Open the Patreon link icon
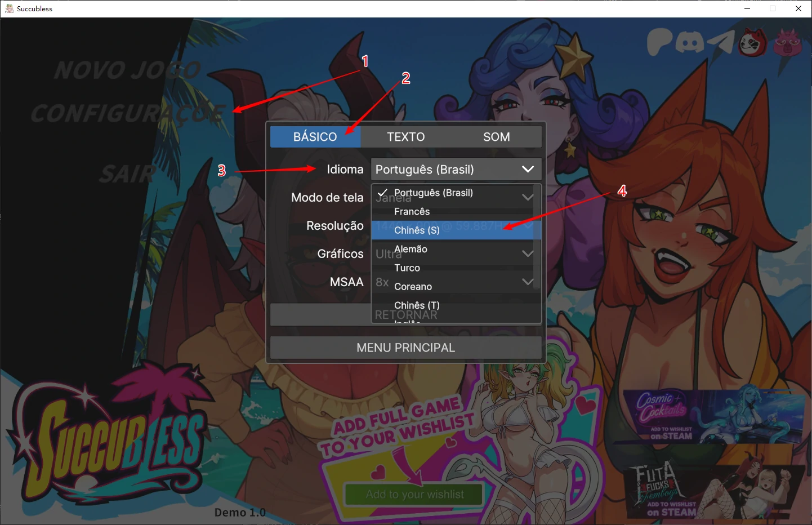Image resolution: width=812 pixels, height=525 pixels. click(x=659, y=42)
